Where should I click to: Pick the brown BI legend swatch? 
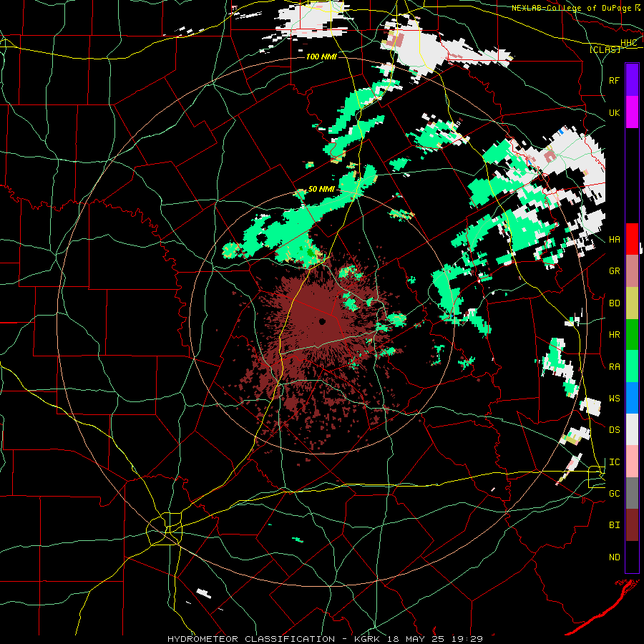[x=632, y=525]
